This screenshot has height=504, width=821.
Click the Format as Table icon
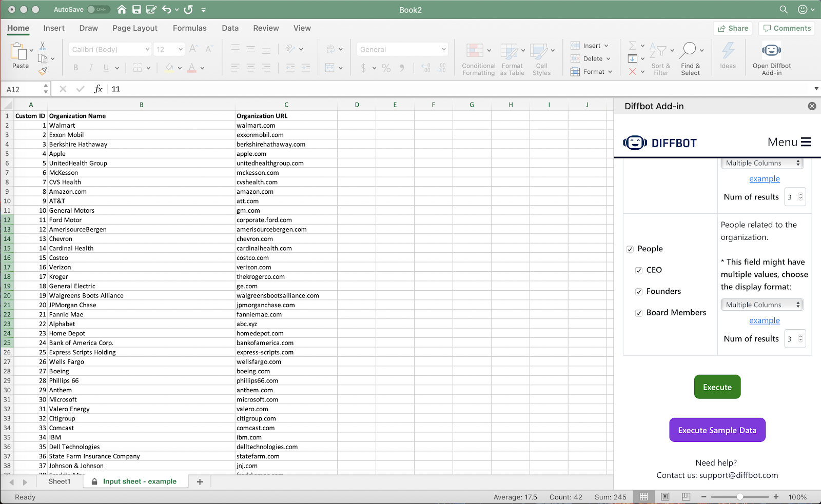pos(509,51)
